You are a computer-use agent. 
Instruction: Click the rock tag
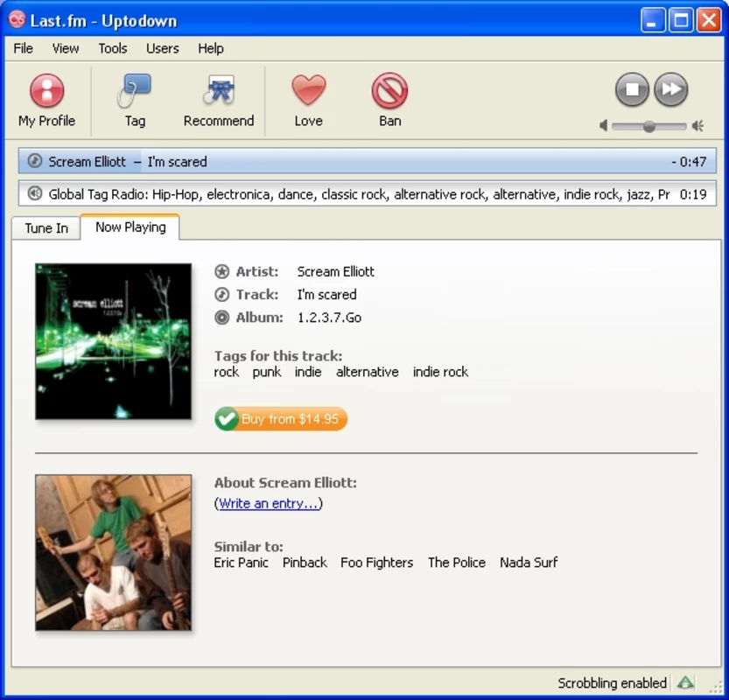pyautogui.click(x=227, y=372)
